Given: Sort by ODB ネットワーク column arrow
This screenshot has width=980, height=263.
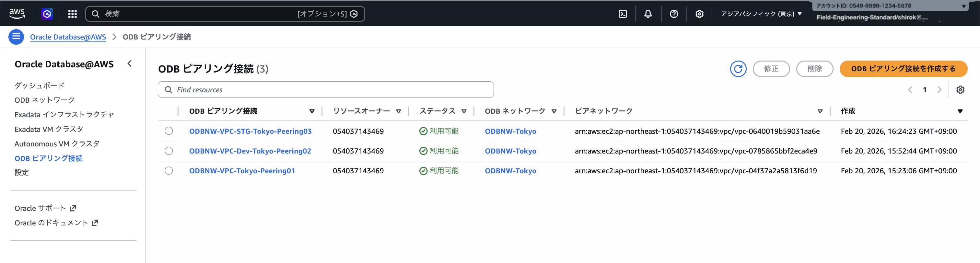Looking at the screenshot, I should (554, 111).
